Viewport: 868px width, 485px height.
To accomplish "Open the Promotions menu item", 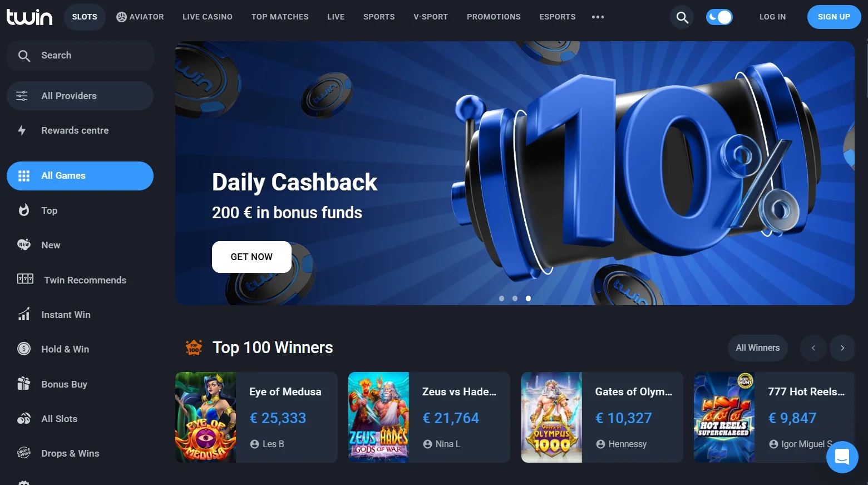I will pos(494,17).
